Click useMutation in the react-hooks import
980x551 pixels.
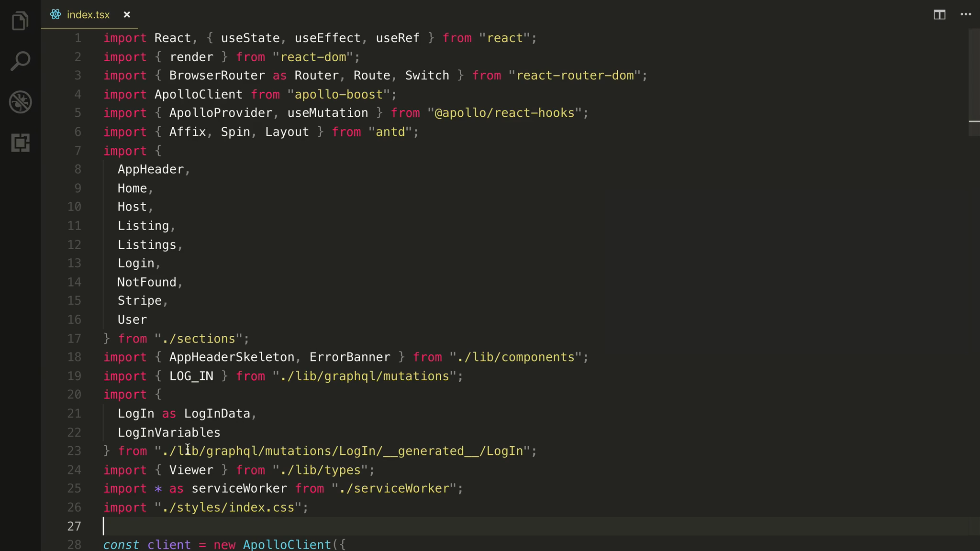click(328, 113)
